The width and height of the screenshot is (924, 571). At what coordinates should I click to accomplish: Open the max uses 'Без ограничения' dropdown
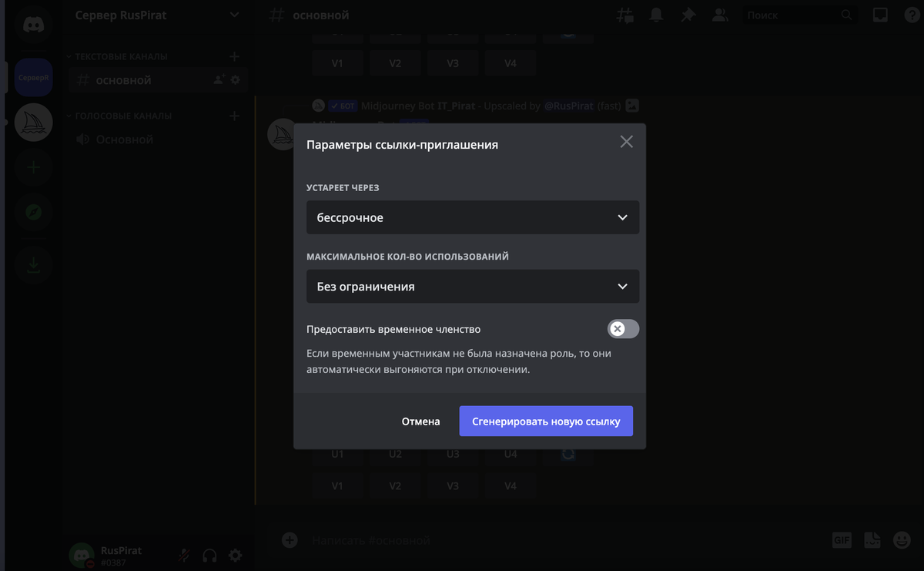click(x=472, y=287)
